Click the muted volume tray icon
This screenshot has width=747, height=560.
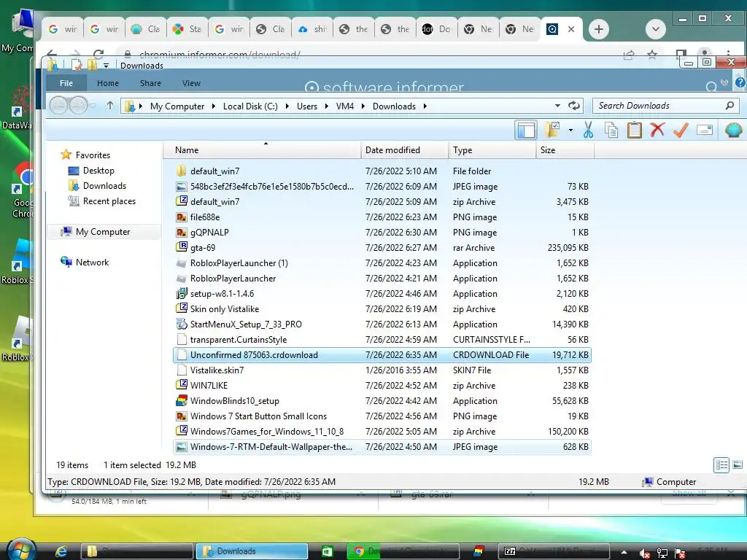coord(644,553)
